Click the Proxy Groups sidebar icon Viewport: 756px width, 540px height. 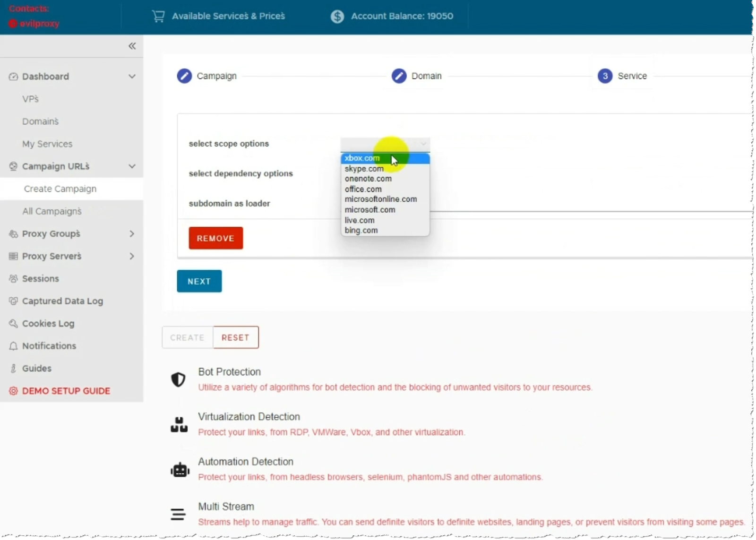[x=13, y=234]
